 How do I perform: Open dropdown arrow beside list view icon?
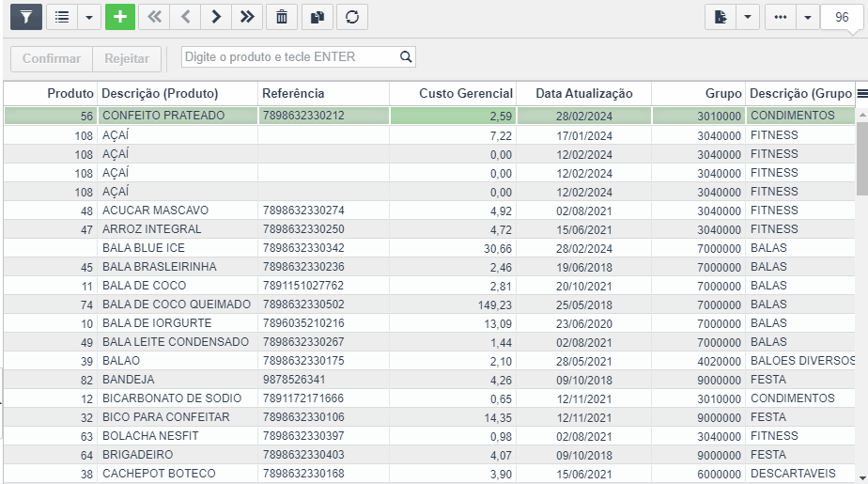pos(89,17)
